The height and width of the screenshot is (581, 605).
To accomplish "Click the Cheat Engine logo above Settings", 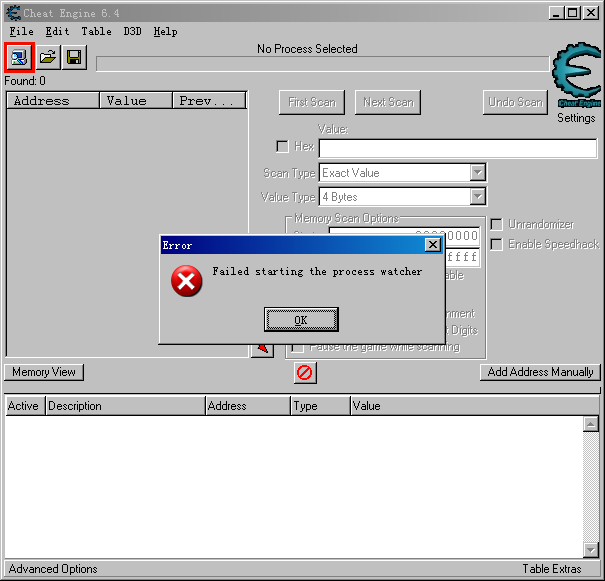I will (576, 76).
